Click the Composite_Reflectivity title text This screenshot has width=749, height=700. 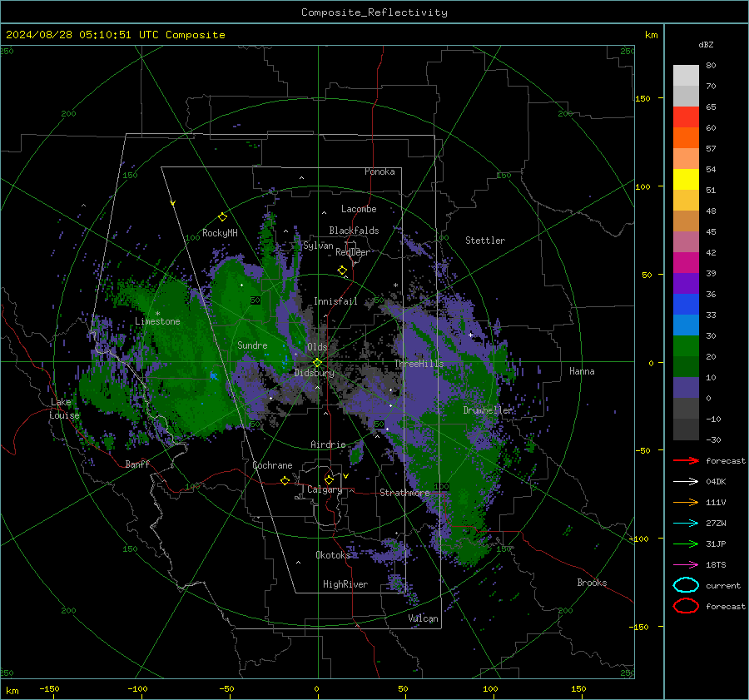[x=374, y=12]
